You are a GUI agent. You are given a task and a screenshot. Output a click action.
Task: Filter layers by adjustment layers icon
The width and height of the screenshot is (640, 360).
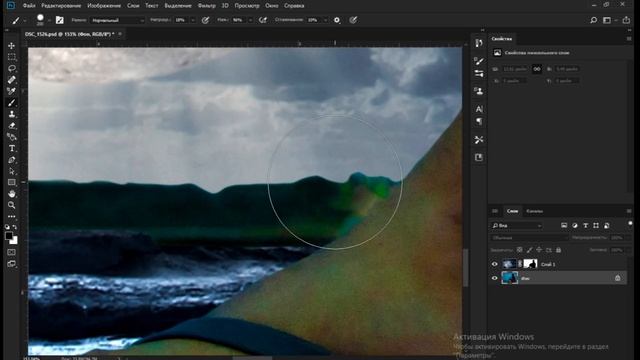(575, 225)
